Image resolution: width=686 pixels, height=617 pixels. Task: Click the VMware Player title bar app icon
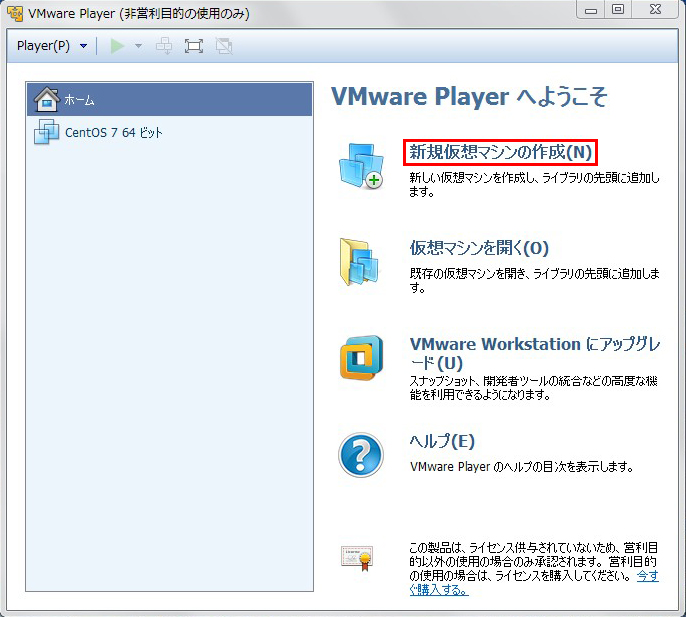coord(15,13)
